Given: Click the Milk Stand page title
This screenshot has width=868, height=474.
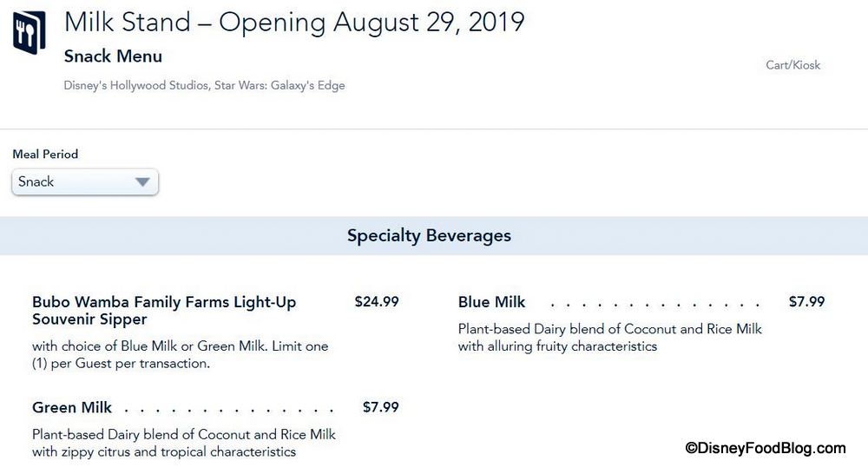Looking at the screenshot, I should click(x=294, y=23).
